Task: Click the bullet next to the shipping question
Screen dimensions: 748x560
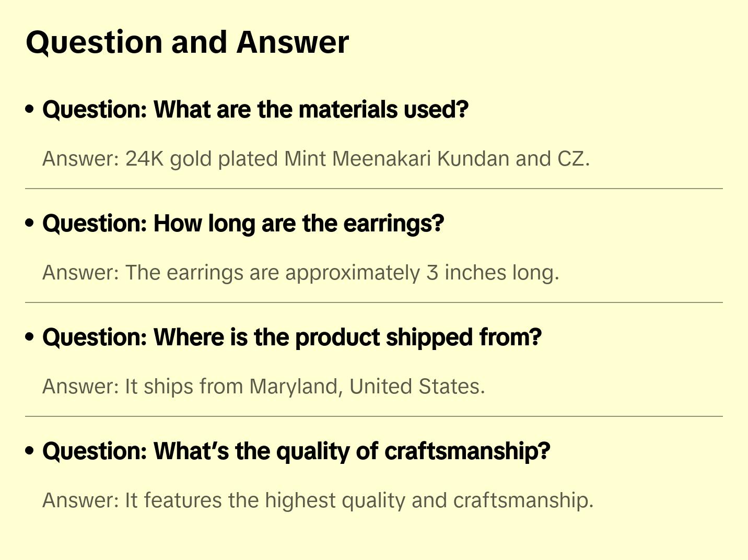Action: 30,337
